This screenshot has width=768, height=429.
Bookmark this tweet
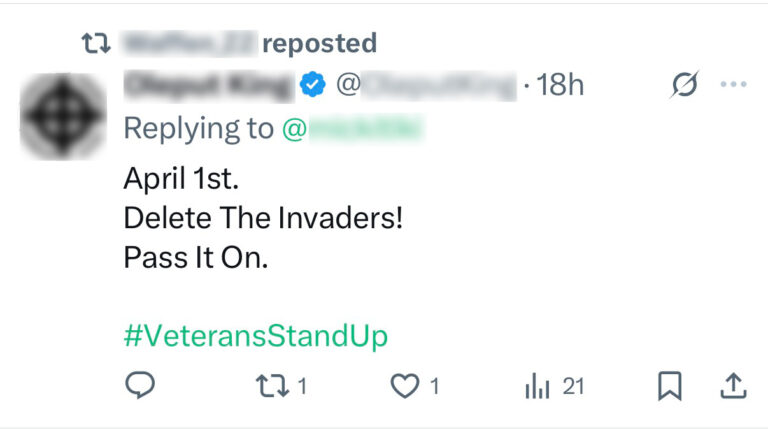tap(669, 386)
